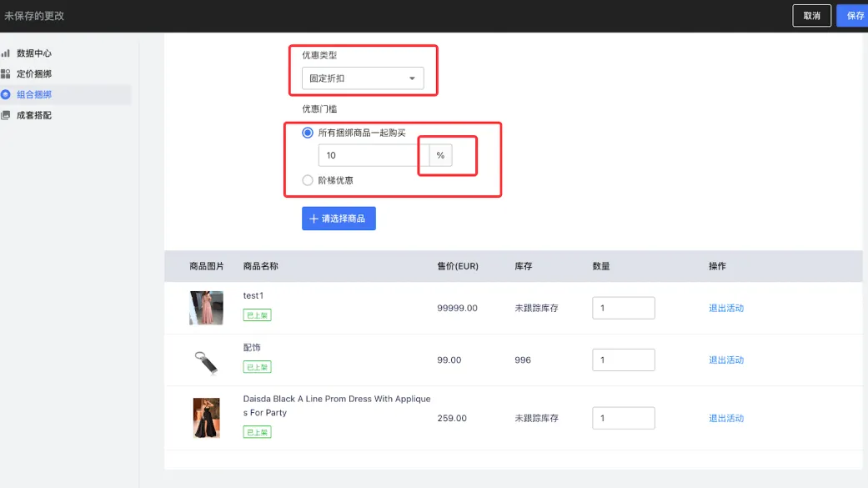The width and height of the screenshot is (868, 488).
Task: Click the 定价捆绑 grid icon
Action: click(x=6, y=73)
